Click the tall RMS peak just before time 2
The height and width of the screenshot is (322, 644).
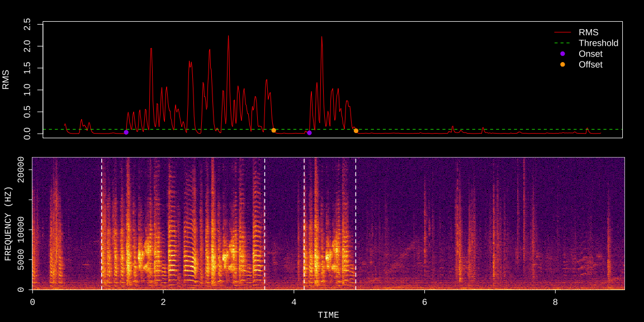pyautogui.click(x=151, y=49)
